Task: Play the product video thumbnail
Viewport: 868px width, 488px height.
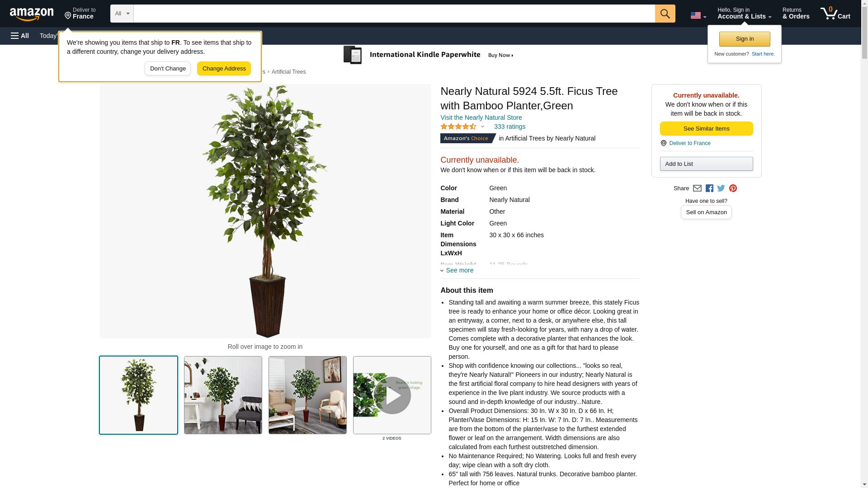Action: point(392,395)
